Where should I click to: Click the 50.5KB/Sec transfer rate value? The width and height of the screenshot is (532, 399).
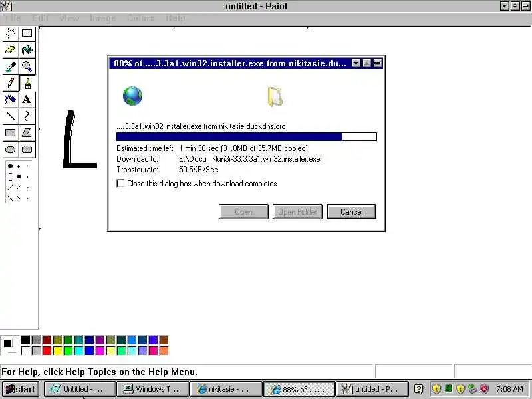coord(198,170)
